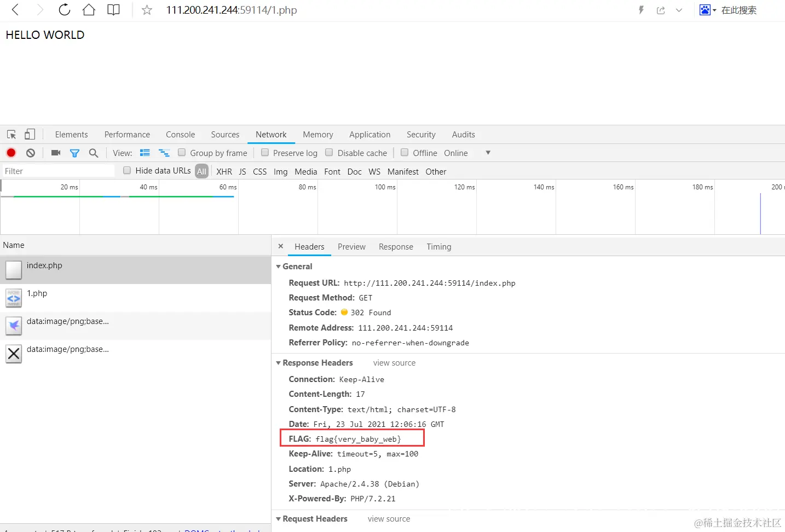Filter requests by JS

[243, 172]
